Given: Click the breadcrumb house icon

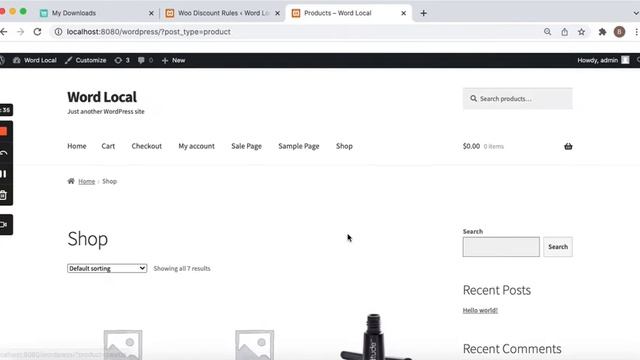Looking at the screenshot, I should click(x=71, y=181).
